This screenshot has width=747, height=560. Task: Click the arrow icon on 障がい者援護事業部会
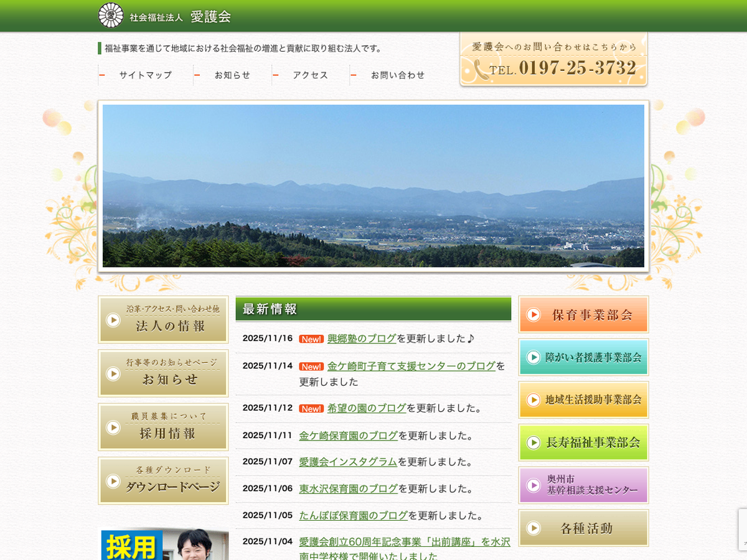pyautogui.click(x=533, y=357)
